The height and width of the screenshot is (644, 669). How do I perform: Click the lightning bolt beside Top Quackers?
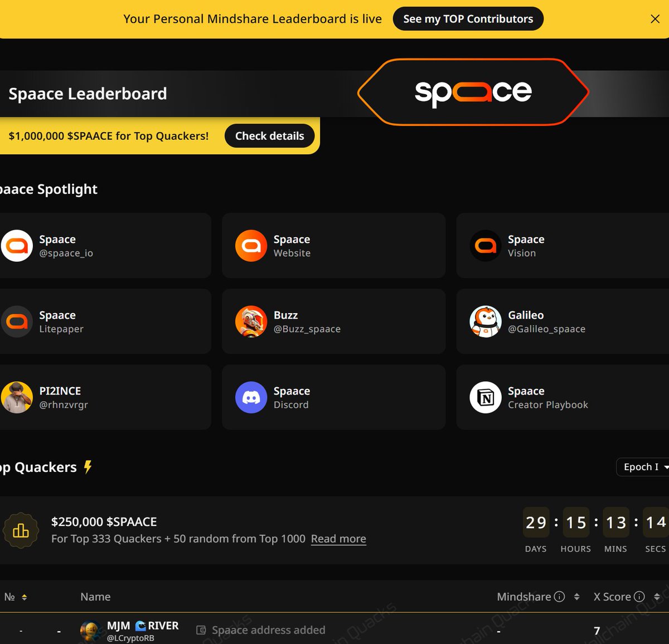point(88,467)
